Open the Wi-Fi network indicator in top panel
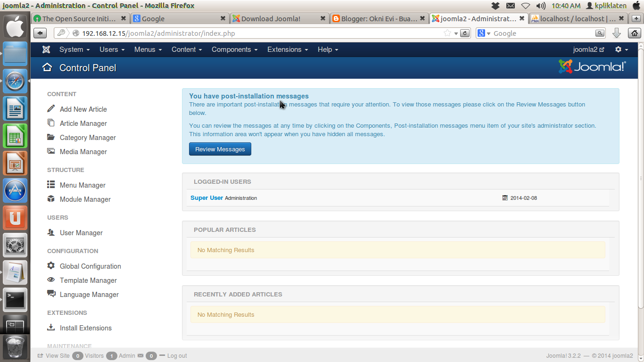Screen dimensions: 644x362 pos(525,6)
